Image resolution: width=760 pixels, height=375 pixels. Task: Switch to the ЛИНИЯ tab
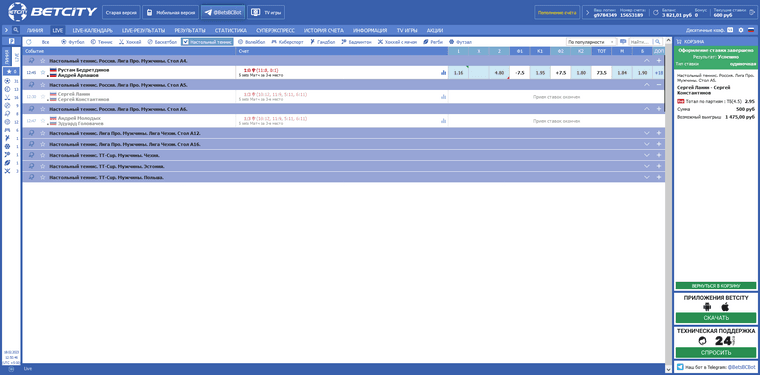click(35, 30)
